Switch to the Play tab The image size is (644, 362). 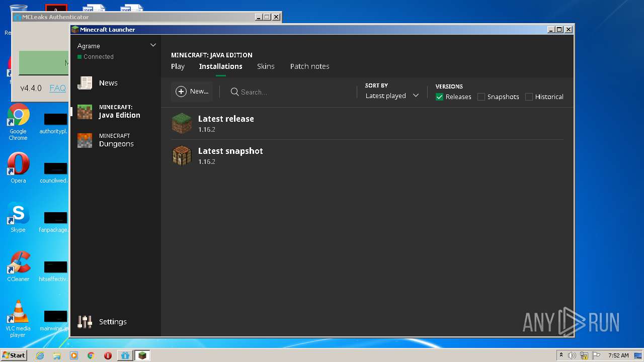point(178,66)
